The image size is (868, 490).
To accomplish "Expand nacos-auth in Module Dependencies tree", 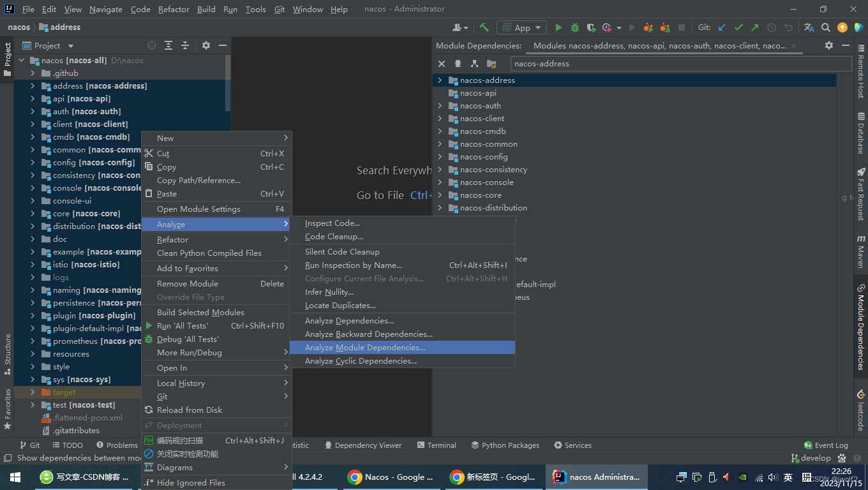I will 440,106.
